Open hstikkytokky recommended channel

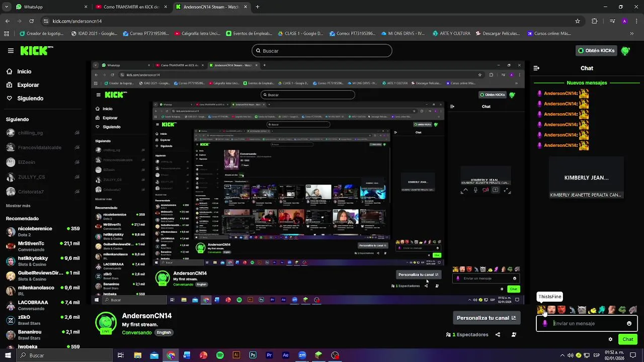click(43, 261)
